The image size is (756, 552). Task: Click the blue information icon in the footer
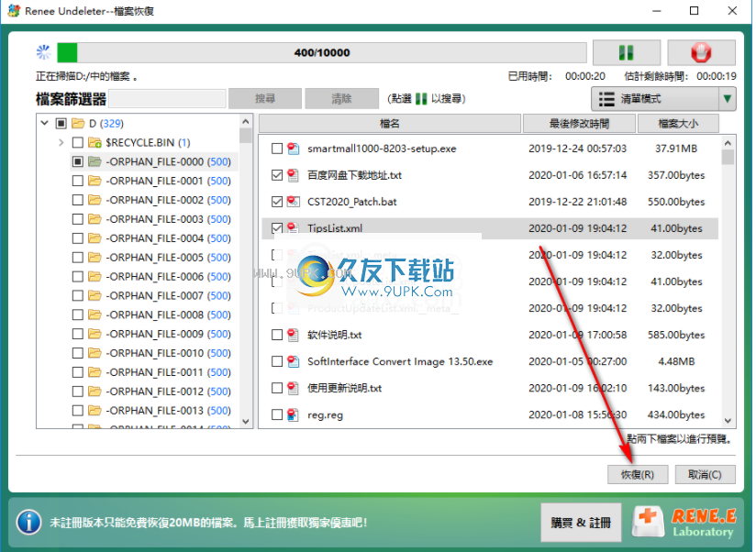click(29, 523)
